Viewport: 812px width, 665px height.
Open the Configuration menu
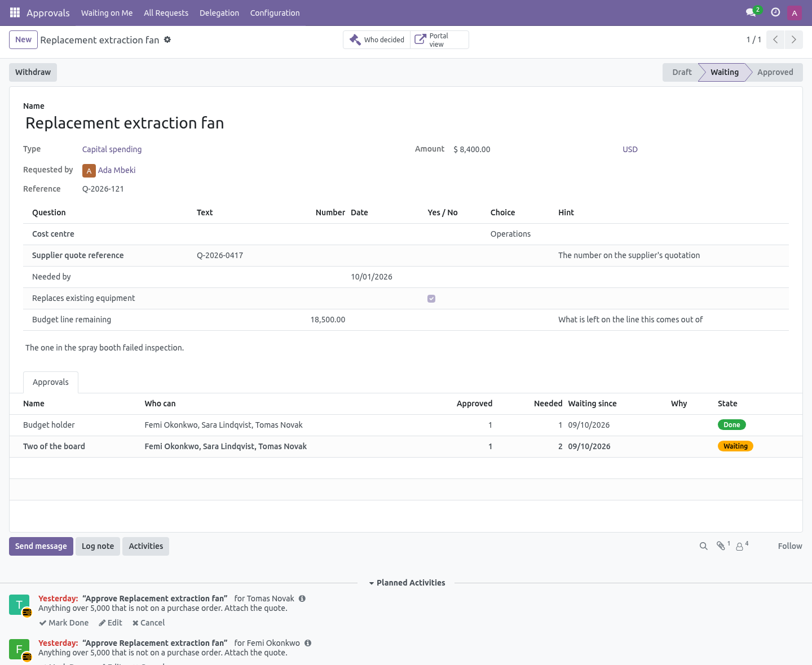coord(275,13)
